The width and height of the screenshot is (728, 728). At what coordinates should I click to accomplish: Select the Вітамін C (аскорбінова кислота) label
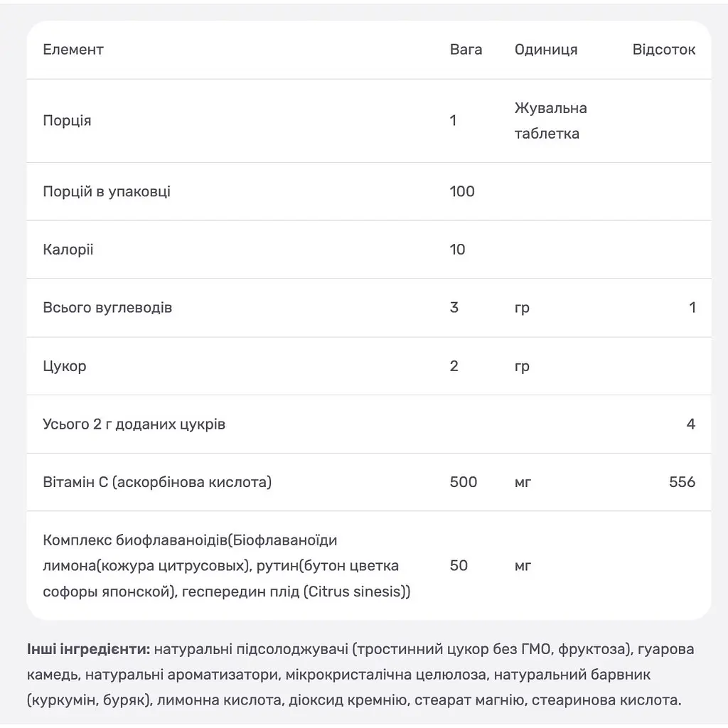157,483
